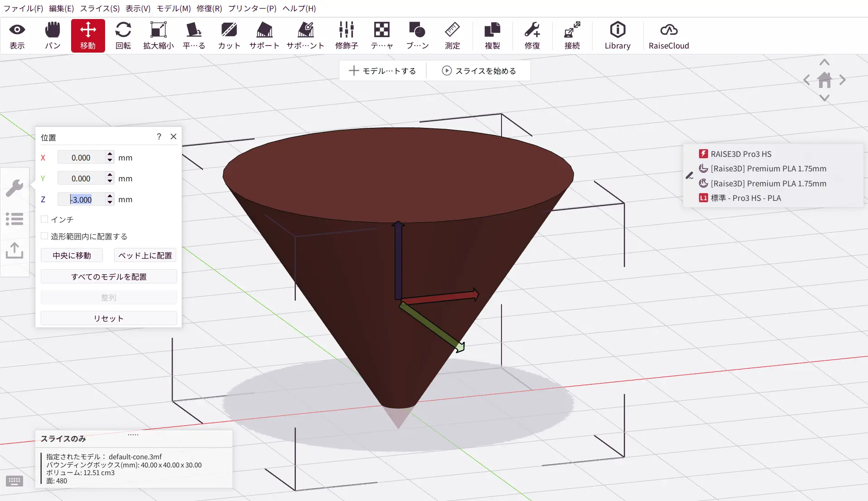Rotate view using the right chevron arrow
The height and width of the screenshot is (501, 868).
point(842,80)
